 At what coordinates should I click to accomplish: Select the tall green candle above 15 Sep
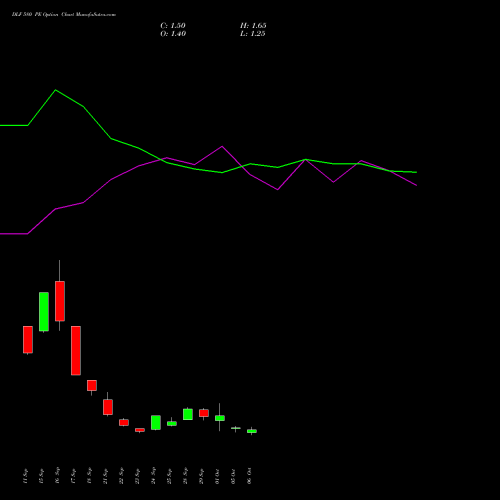pos(44,312)
